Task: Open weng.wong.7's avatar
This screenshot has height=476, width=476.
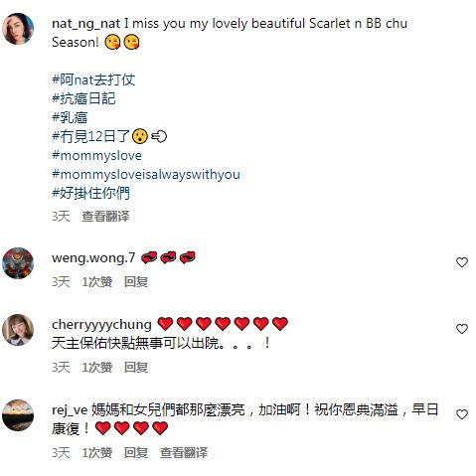Action: click(x=18, y=263)
